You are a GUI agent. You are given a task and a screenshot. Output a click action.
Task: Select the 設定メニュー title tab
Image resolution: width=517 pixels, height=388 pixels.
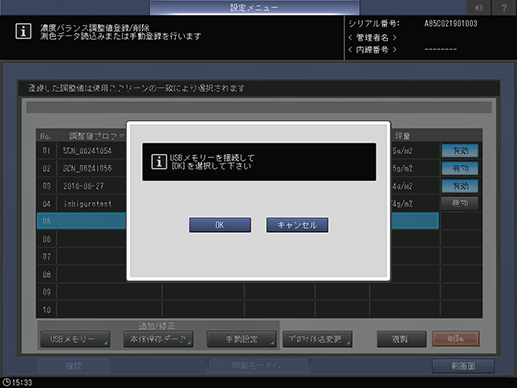[254, 7]
